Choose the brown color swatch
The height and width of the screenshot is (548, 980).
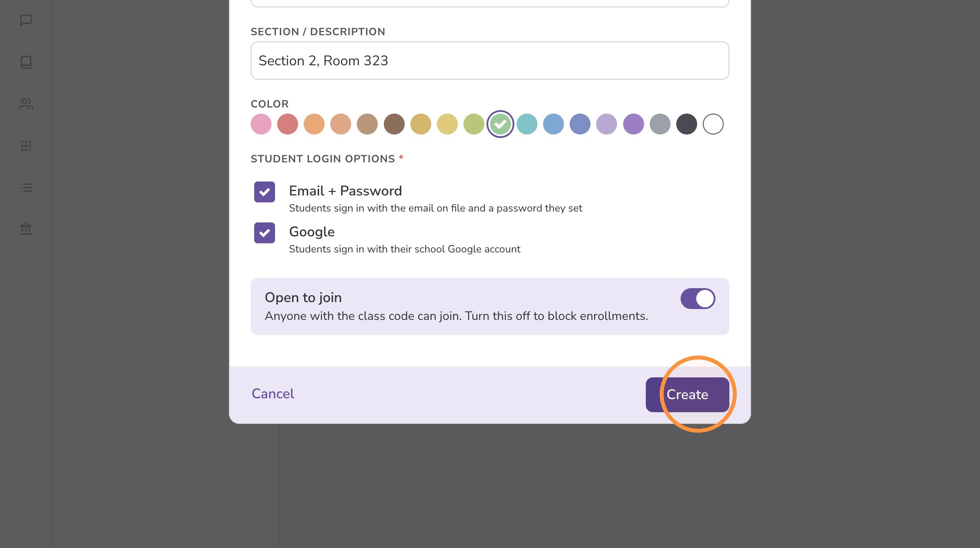(x=394, y=124)
